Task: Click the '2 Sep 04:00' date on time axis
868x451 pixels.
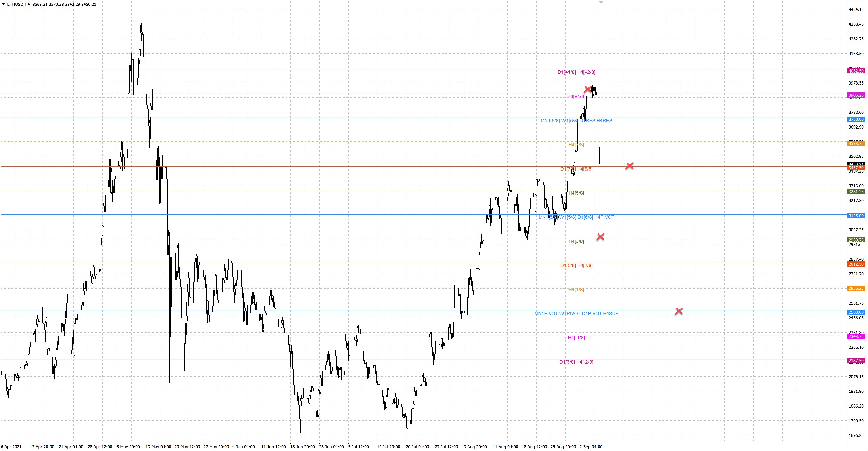Action: pyautogui.click(x=591, y=447)
